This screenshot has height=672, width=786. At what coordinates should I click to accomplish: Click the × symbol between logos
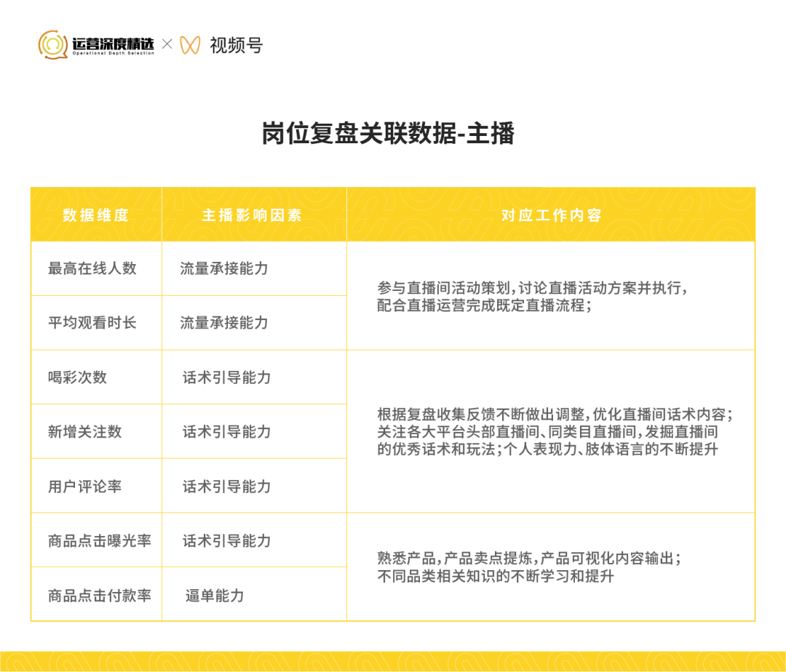pyautogui.click(x=167, y=44)
